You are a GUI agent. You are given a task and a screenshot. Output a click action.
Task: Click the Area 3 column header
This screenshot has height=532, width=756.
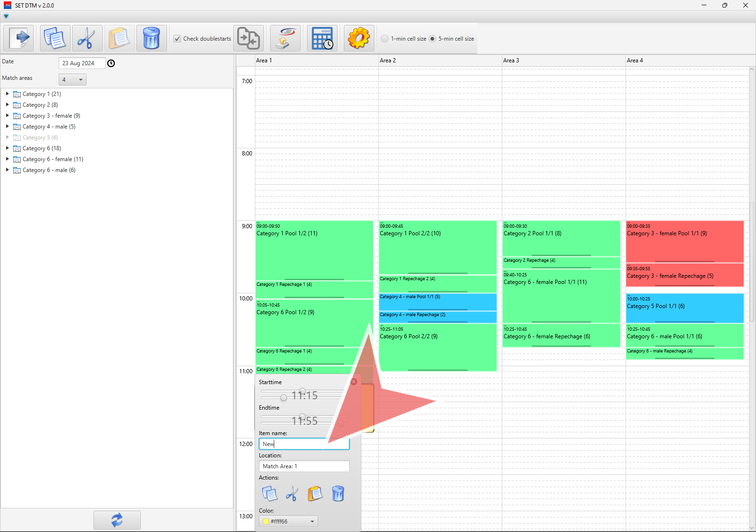point(563,60)
